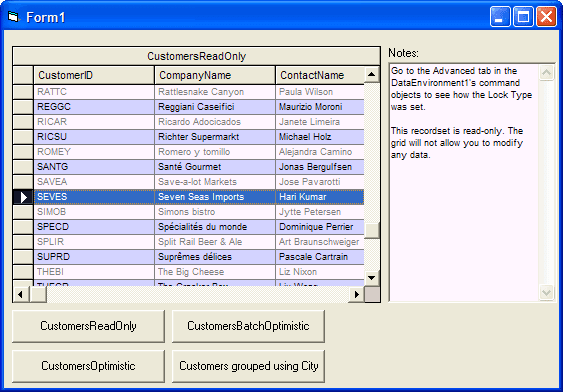Click the Liz Nixon cell
The image size is (563, 392).
tap(320, 272)
